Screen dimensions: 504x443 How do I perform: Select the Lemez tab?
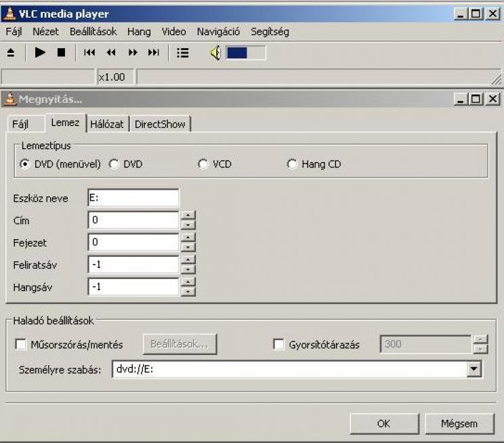[x=66, y=123]
